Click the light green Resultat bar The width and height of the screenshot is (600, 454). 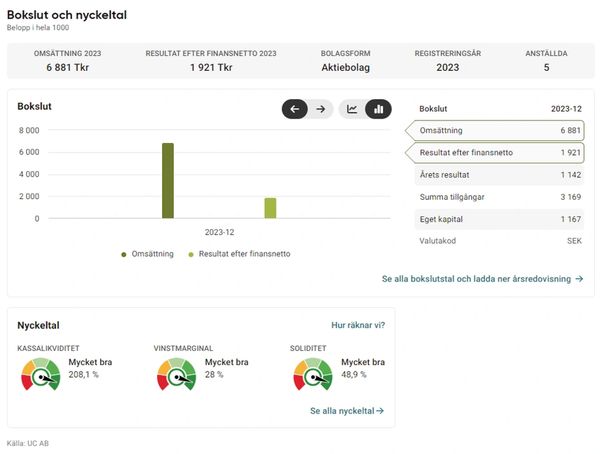click(270, 208)
